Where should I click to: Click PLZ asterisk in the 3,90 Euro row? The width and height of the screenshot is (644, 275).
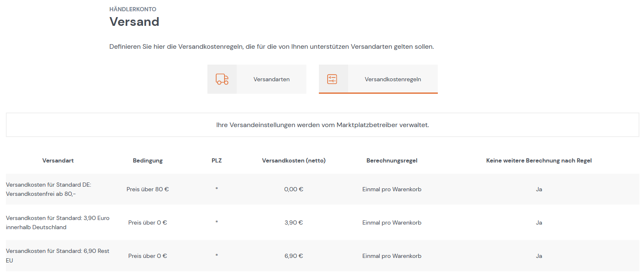click(217, 222)
